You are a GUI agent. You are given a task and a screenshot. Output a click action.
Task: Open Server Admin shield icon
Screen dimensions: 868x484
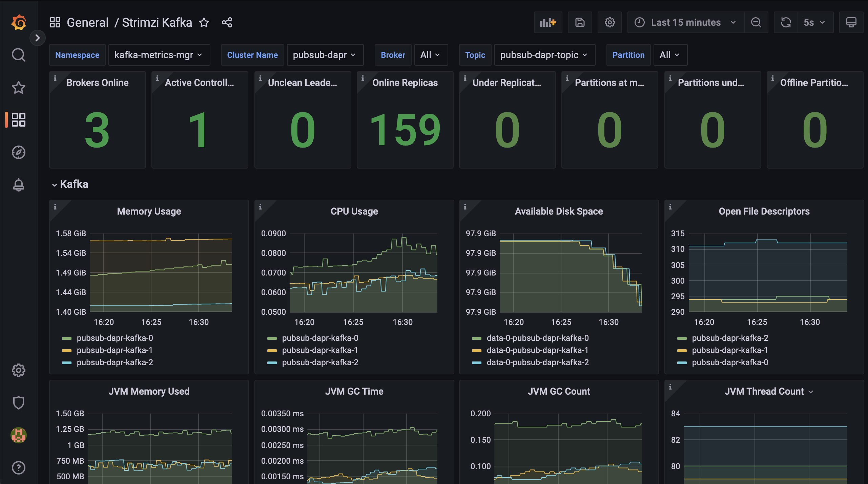19,403
